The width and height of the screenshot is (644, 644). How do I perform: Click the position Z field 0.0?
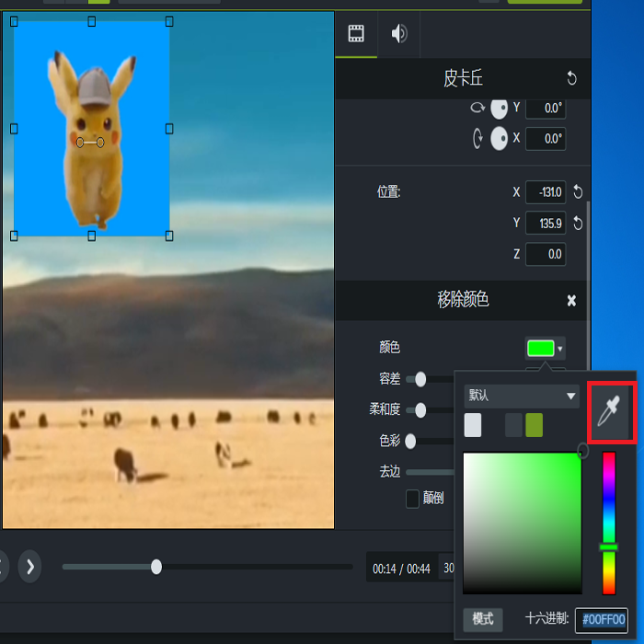(x=546, y=254)
